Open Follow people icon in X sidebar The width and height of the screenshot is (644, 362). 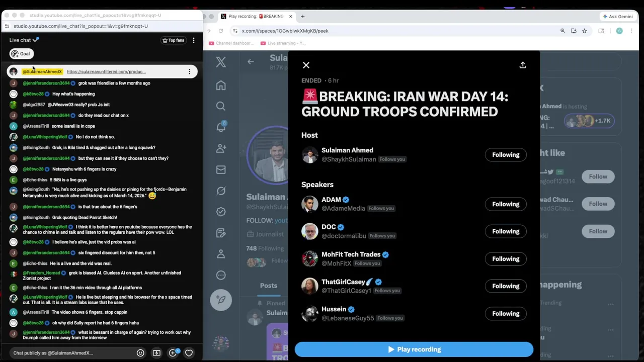pos(221,148)
